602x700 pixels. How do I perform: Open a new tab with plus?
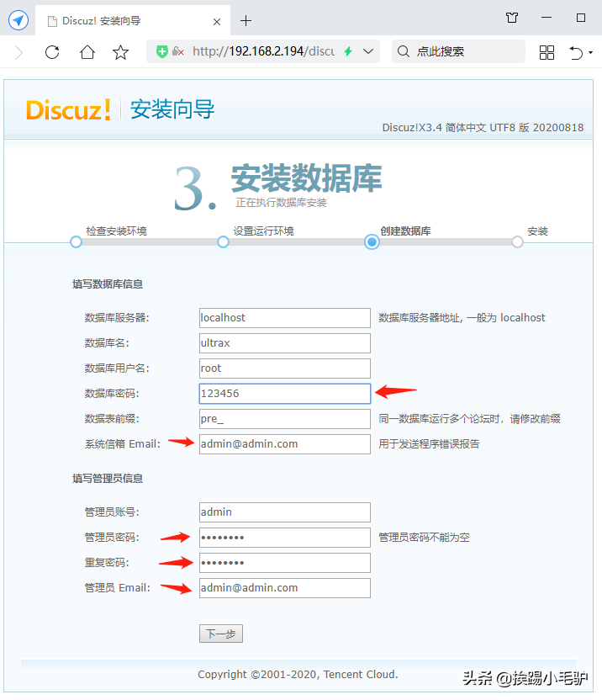coord(246,20)
